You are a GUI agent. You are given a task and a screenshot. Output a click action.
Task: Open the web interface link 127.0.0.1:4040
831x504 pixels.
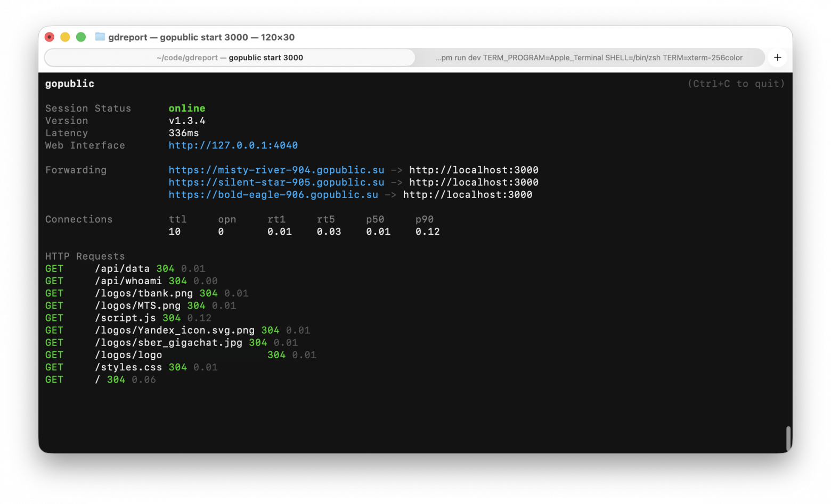tap(233, 145)
